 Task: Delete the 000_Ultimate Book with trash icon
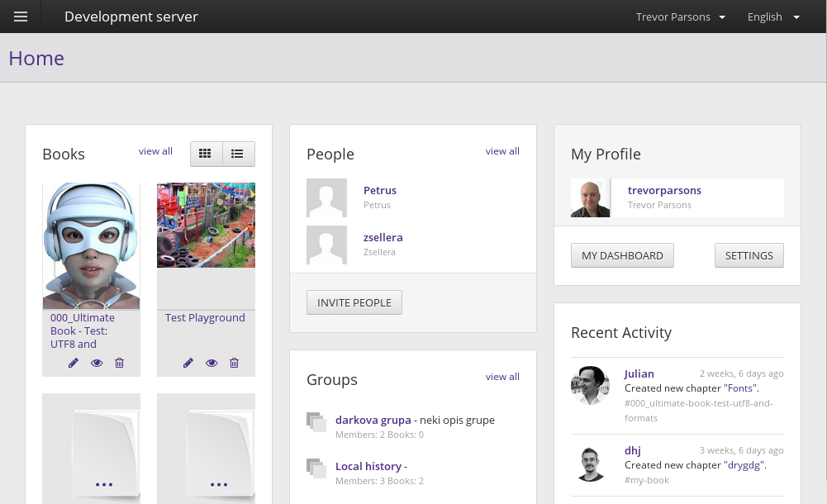[x=120, y=363]
